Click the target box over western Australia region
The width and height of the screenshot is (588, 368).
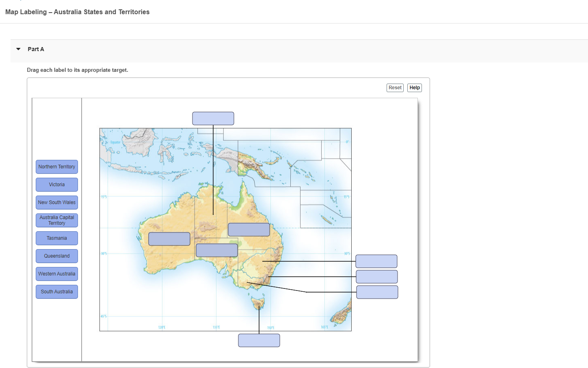point(169,239)
